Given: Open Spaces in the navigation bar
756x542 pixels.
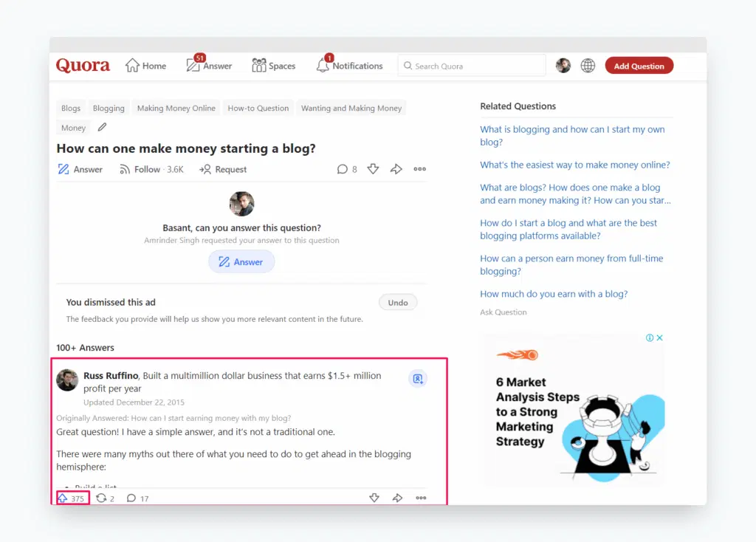Looking at the screenshot, I should [x=273, y=66].
